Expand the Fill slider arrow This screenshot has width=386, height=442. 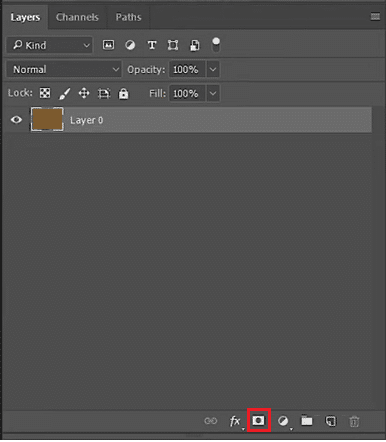[x=213, y=93]
